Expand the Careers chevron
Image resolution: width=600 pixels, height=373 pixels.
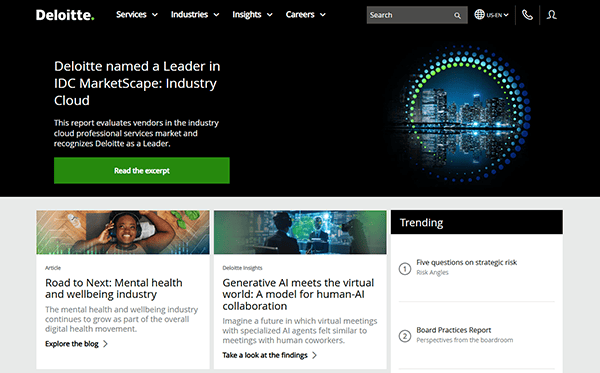(323, 15)
